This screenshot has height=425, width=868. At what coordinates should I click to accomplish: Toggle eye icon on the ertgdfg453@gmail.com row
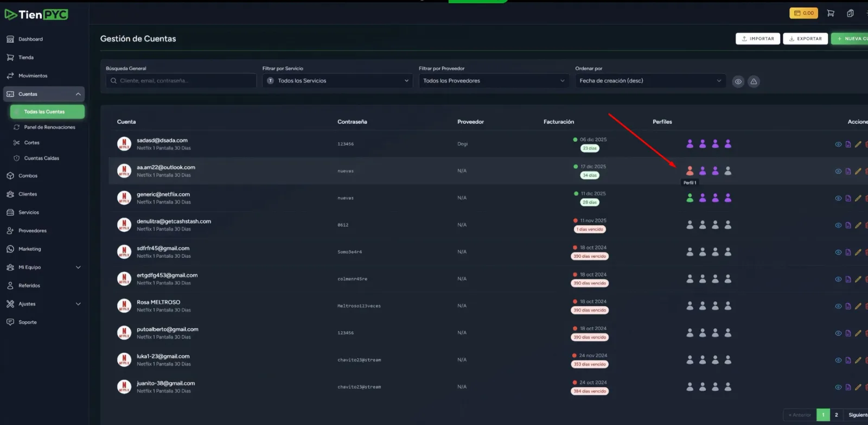(x=838, y=279)
